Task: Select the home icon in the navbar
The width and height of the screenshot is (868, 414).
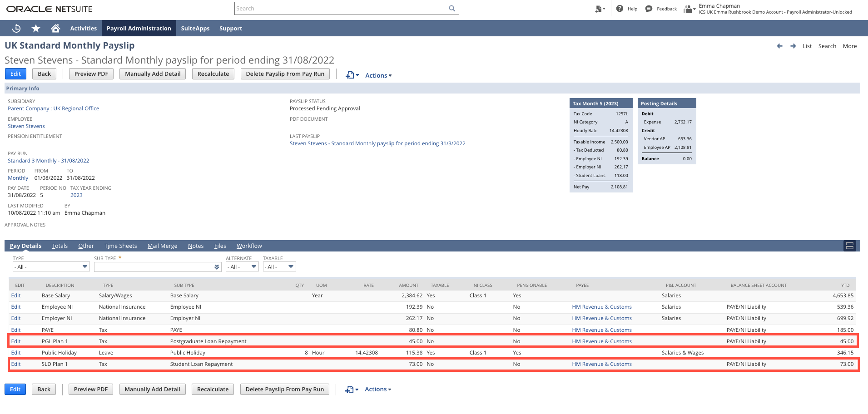Action: pyautogui.click(x=55, y=28)
